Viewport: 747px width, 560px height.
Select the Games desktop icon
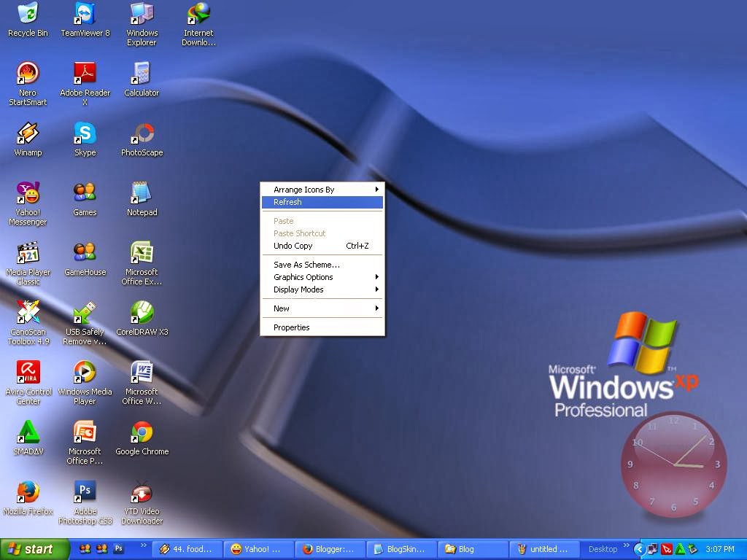(85, 200)
